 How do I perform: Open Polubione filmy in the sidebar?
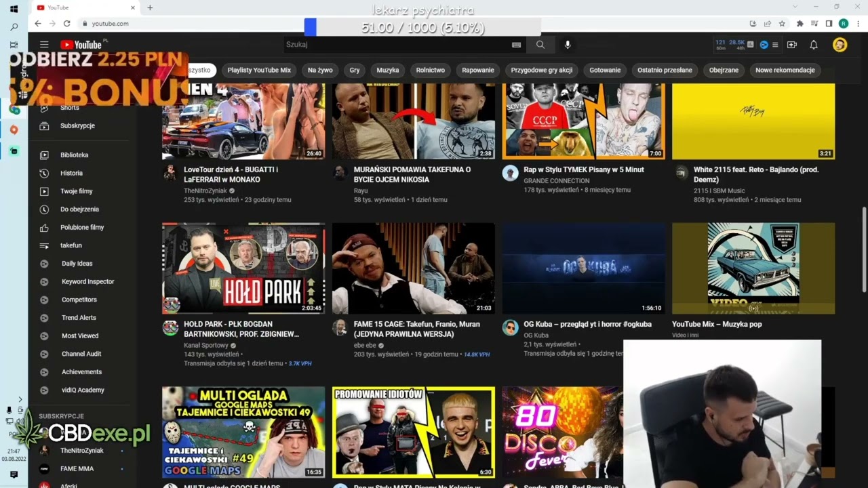click(82, 227)
